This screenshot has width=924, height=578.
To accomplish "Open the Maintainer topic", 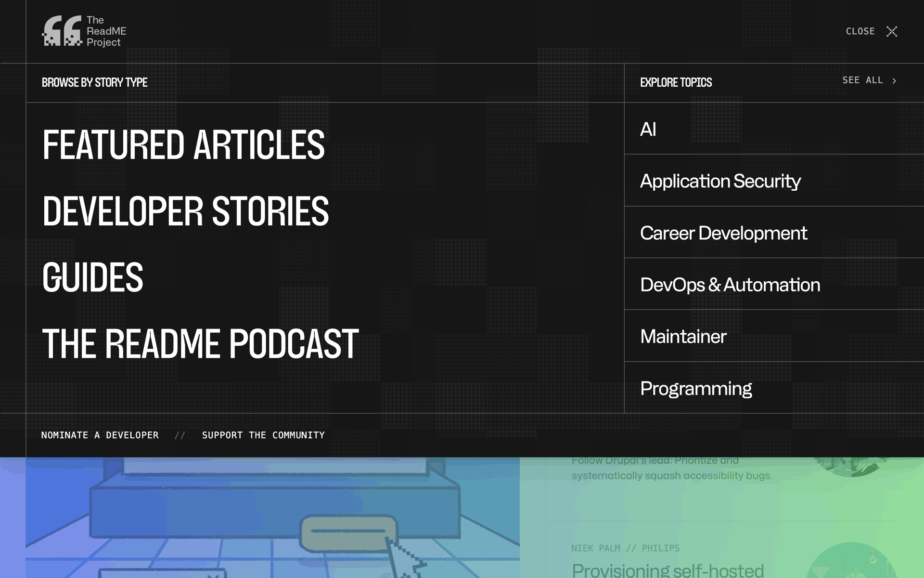I will (x=683, y=336).
